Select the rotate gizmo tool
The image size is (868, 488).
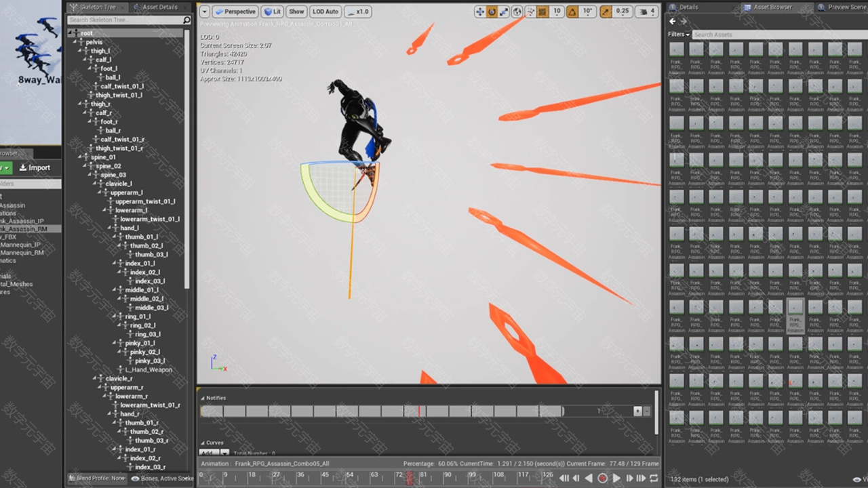point(492,12)
